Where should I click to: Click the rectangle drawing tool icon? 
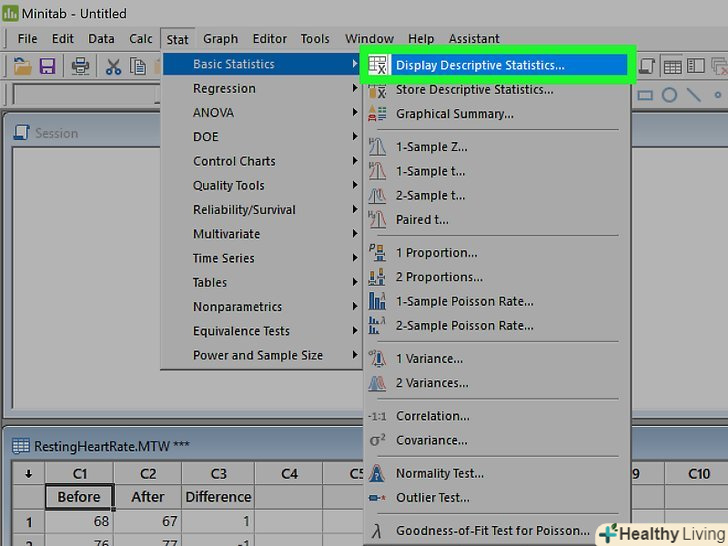[x=645, y=96]
